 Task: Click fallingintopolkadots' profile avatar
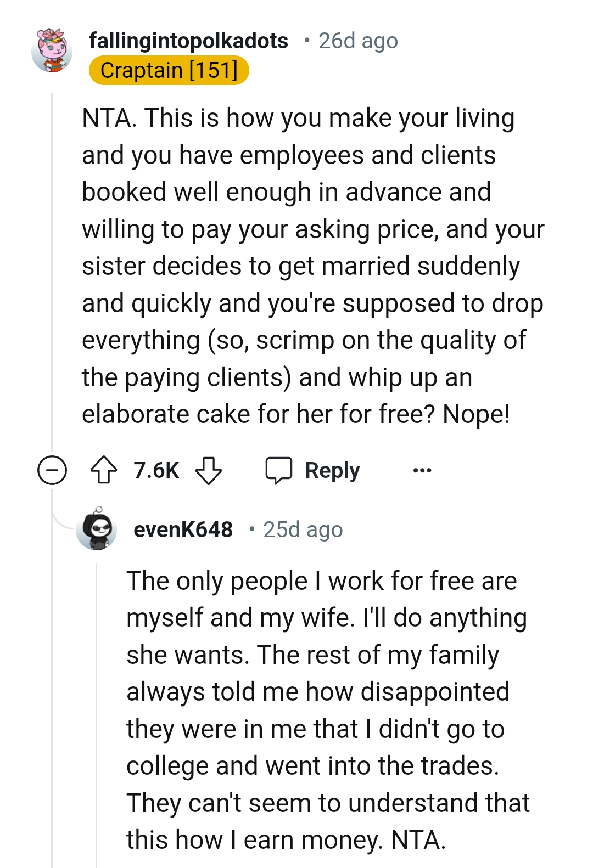(x=52, y=48)
